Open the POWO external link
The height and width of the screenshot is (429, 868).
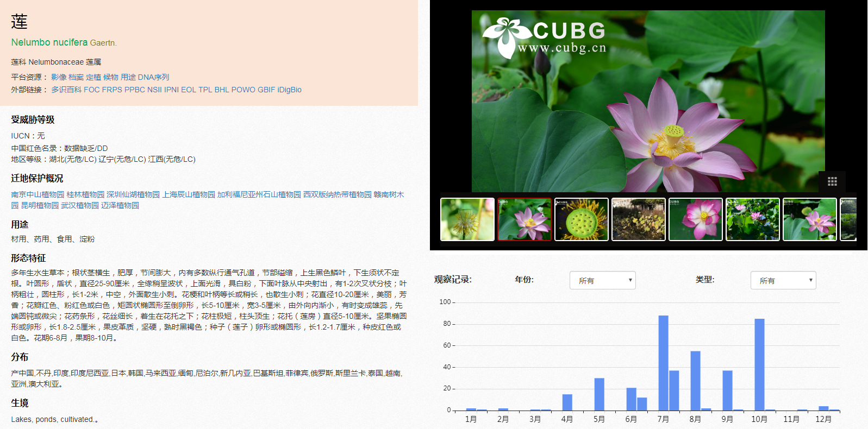(x=243, y=90)
